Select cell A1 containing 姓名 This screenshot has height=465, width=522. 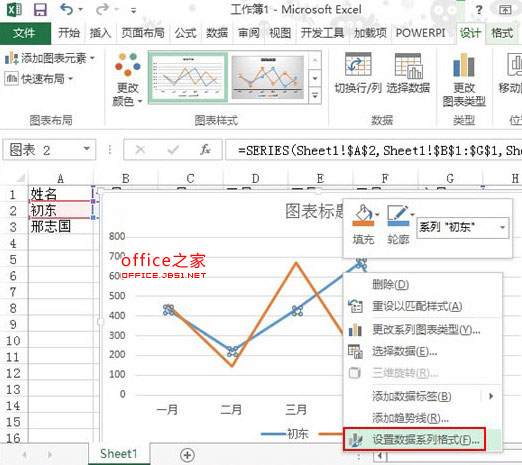(60, 194)
